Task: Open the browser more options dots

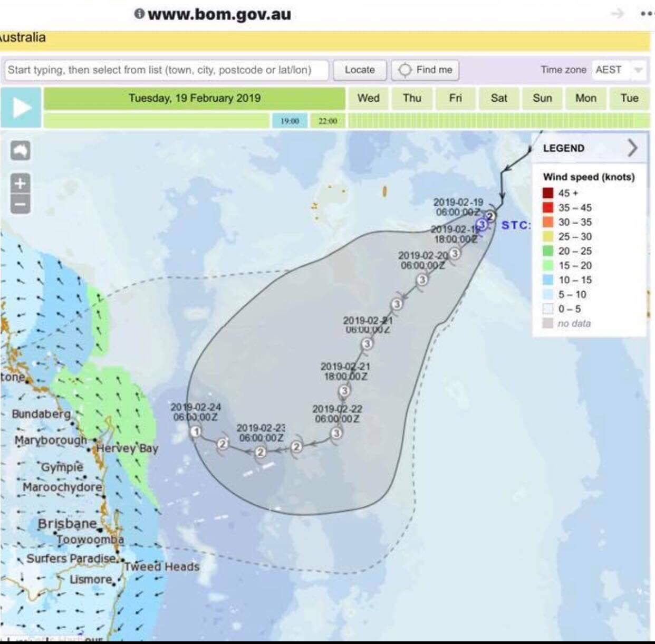Action: pyautogui.click(x=647, y=14)
